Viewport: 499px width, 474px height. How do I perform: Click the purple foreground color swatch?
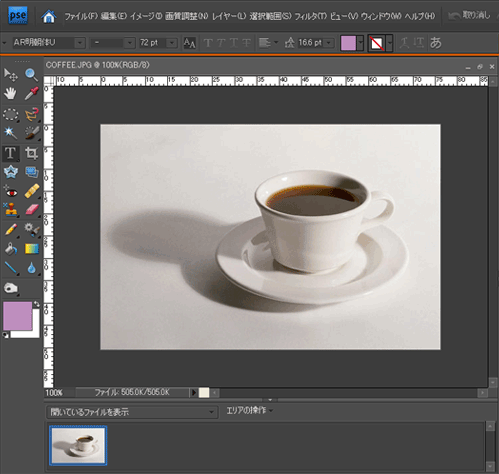pyautogui.click(x=17, y=316)
